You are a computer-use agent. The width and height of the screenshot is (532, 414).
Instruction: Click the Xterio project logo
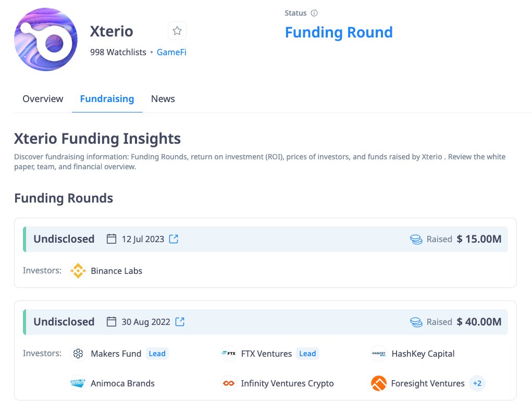[x=46, y=40]
